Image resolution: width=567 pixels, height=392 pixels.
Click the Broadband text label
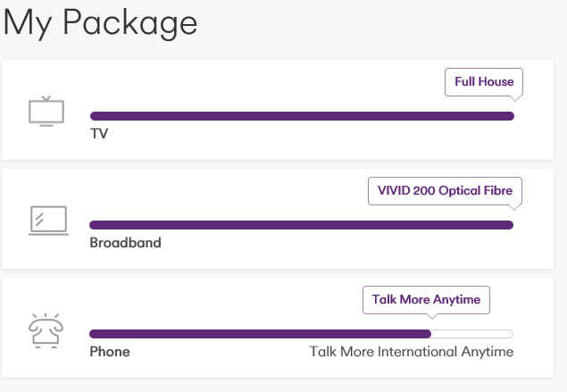point(126,243)
